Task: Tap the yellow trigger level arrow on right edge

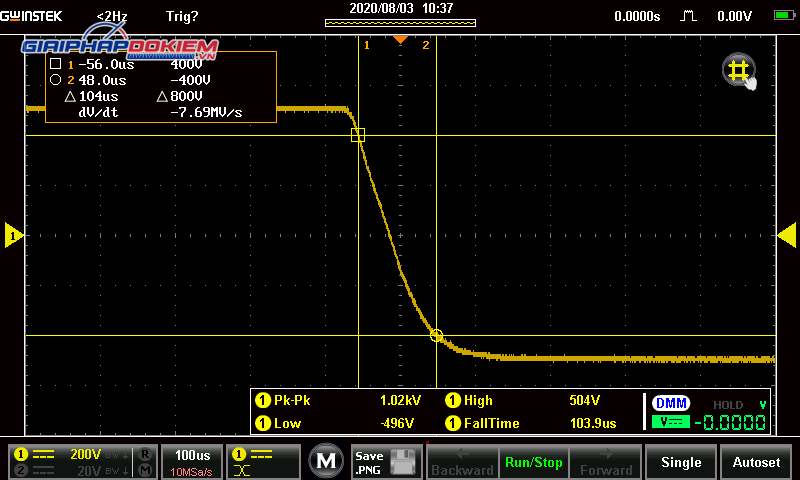Action: point(786,236)
